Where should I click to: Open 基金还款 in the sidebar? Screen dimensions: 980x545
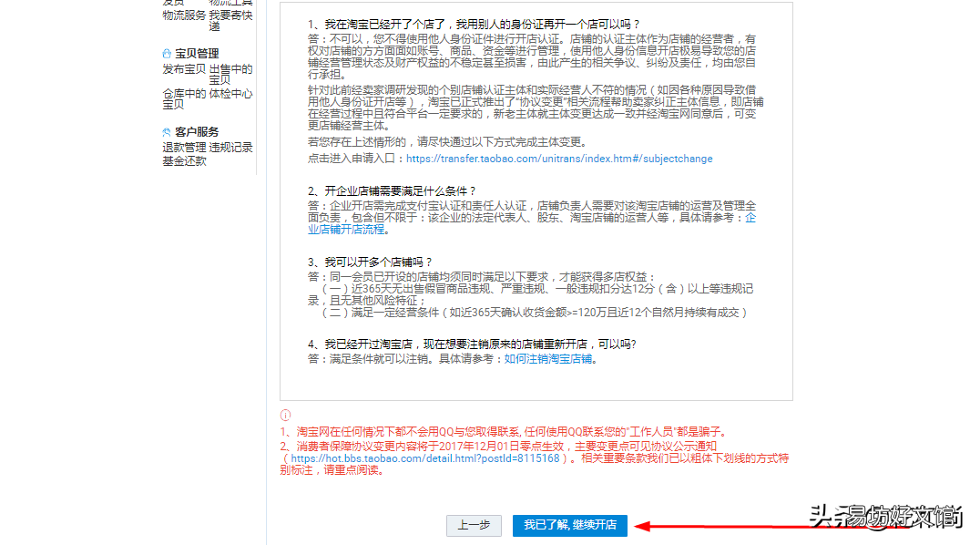pyautogui.click(x=184, y=161)
